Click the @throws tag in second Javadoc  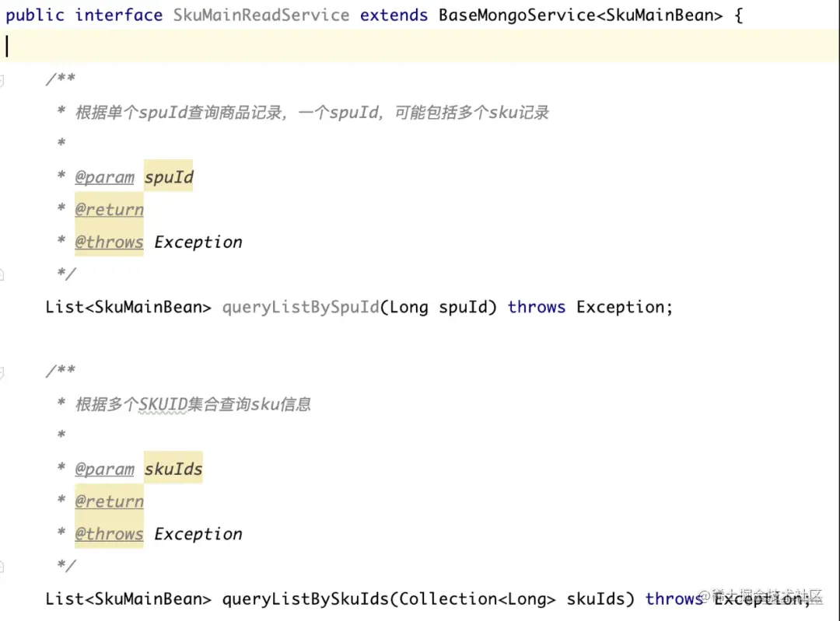(x=110, y=534)
